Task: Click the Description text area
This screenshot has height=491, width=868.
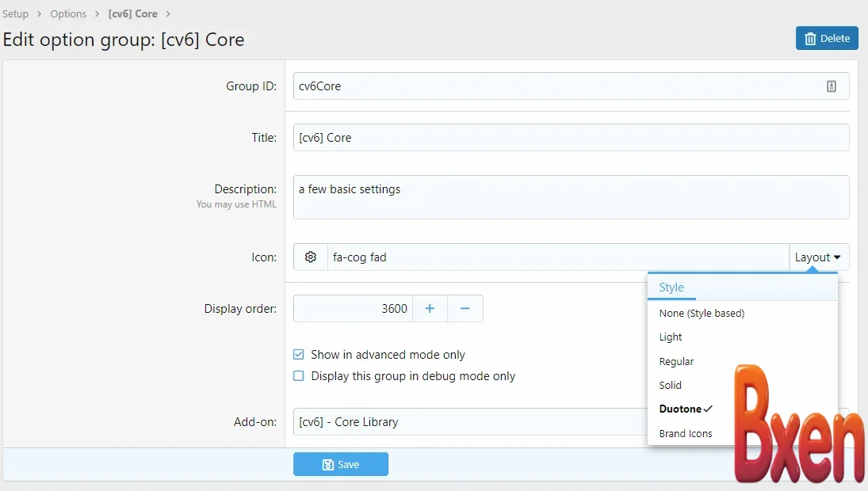Action: pos(571,196)
